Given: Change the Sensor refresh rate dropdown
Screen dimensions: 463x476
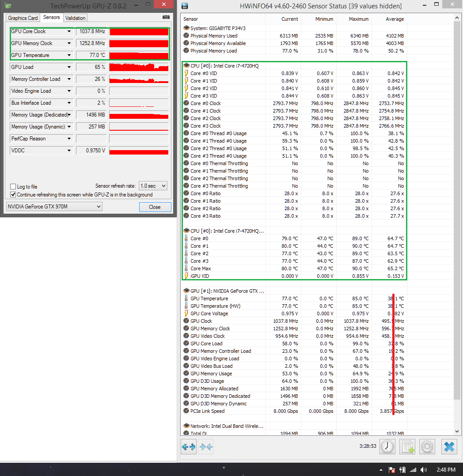Looking at the screenshot, I should (x=153, y=185).
